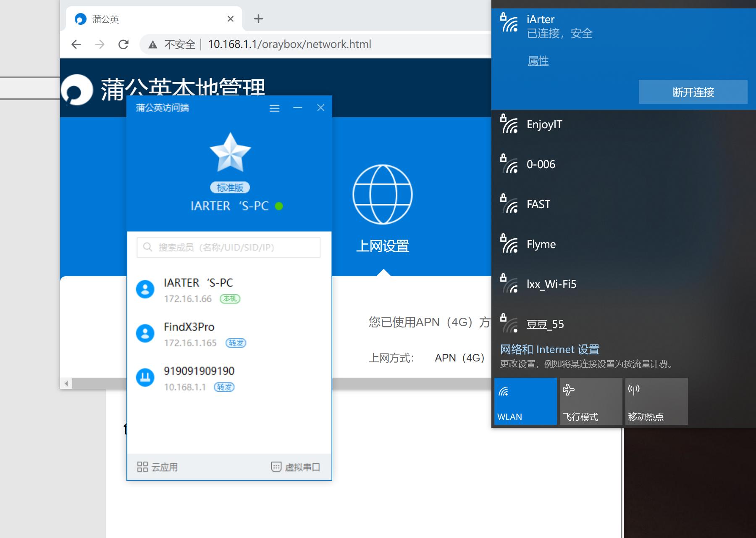Select the 919091909190 router device icon
Screen dimensions: 756x538
pyautogui.click(x=145, y=377)
